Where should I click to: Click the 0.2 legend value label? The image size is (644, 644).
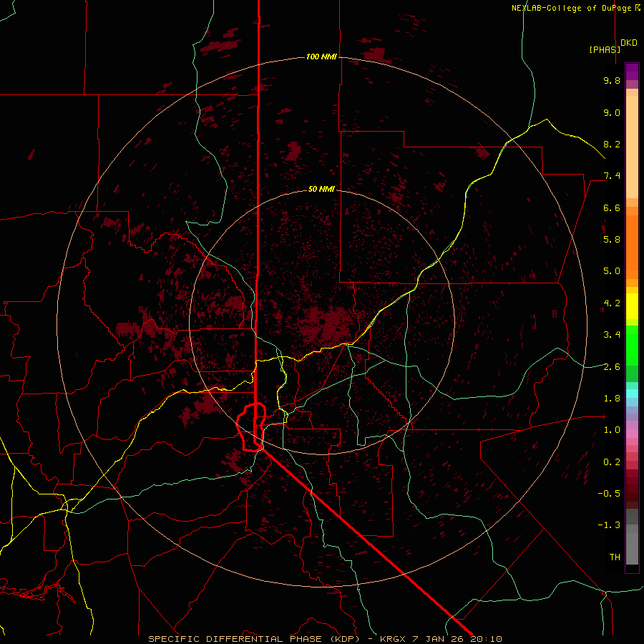point(612,462)
